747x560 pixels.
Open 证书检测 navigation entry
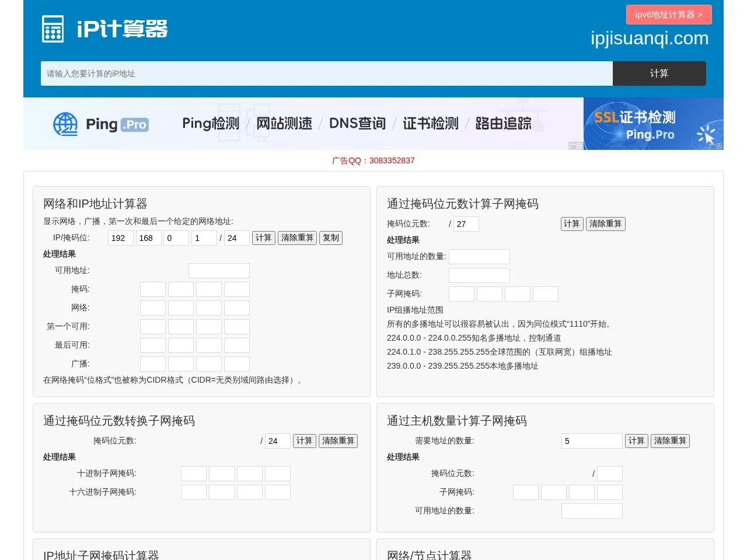tap(430, 123)
